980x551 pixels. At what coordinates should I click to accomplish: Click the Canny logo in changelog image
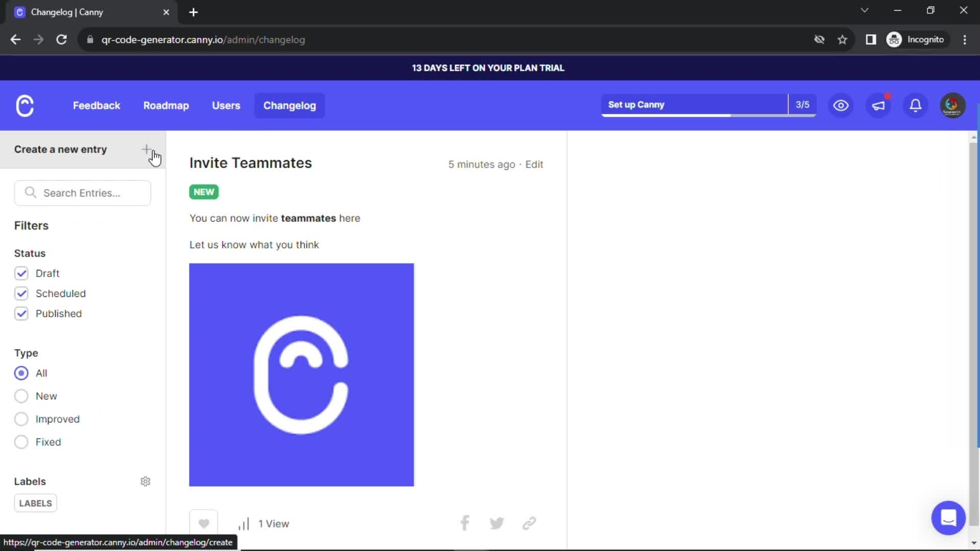pyautogui.click(x=302, y=374)
